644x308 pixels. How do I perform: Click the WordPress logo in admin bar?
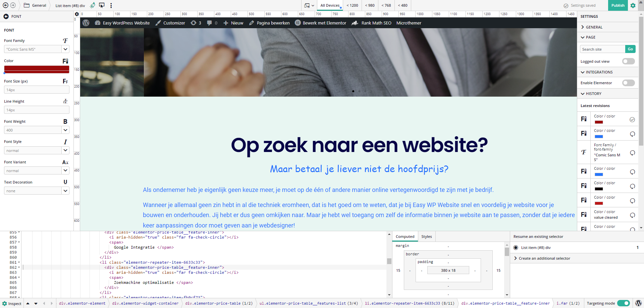[86, 23]
